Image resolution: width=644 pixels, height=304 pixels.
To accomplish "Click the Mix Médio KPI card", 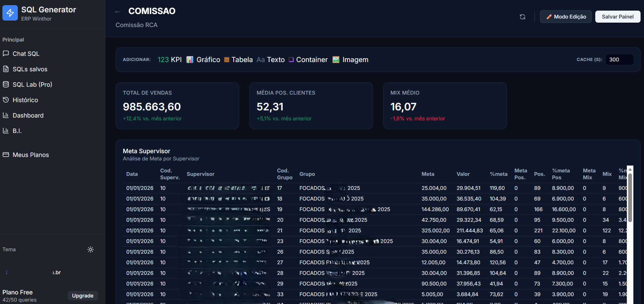I will (x=445, y=106).
